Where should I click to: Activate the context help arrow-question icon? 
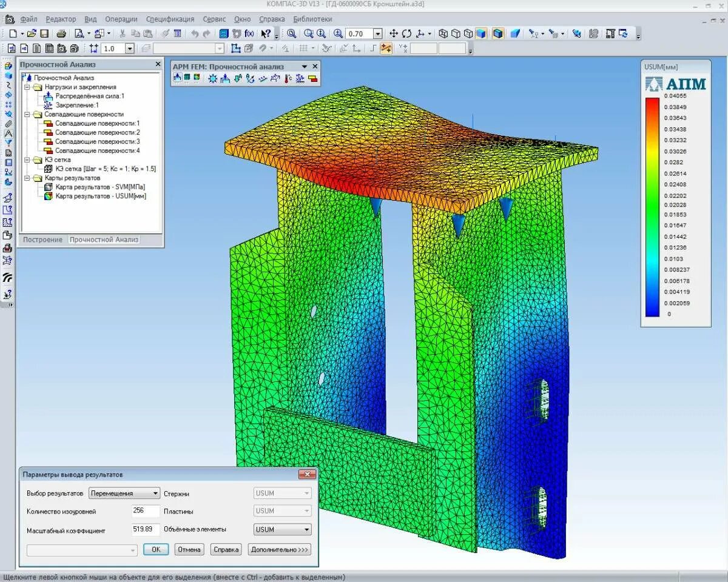pyautogui.click(x=266, y=34)
